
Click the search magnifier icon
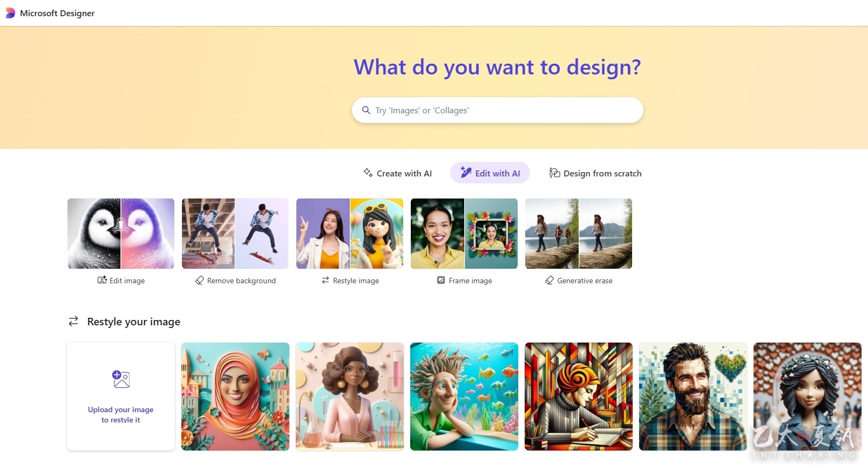366,110
